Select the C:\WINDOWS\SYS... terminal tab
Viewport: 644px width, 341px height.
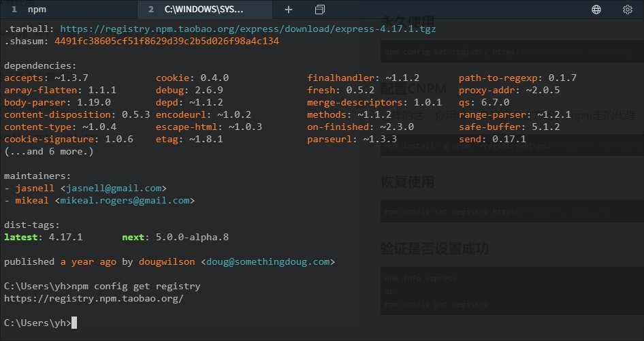pyautogui.click(x=204, y=10)
